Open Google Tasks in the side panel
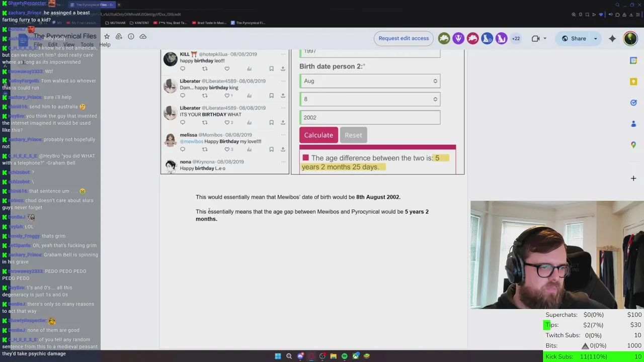Screen dimensions: 644x362 (633, 103)
